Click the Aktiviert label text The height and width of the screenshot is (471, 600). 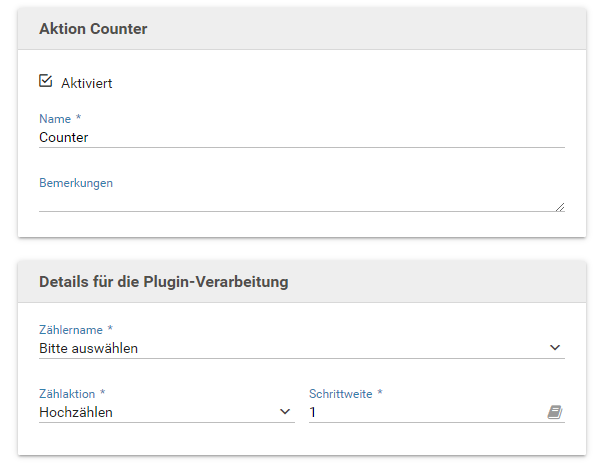tap(87, 83)
